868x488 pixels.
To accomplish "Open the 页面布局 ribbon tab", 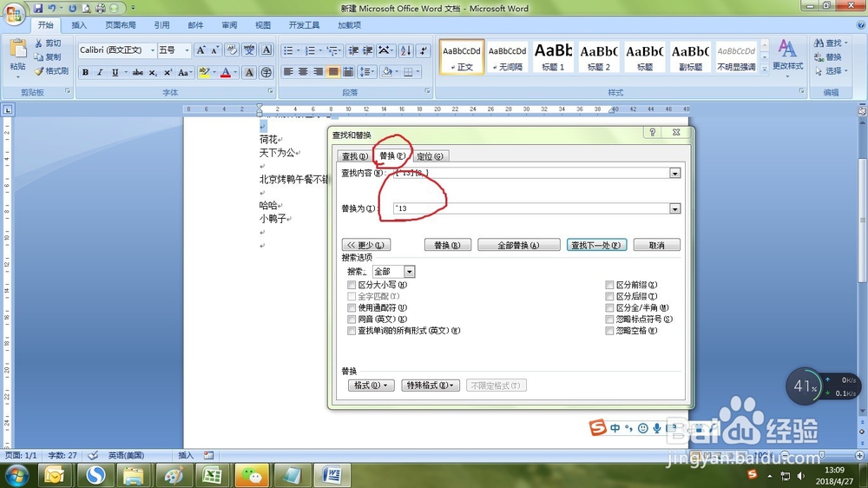I will [120, 25].
